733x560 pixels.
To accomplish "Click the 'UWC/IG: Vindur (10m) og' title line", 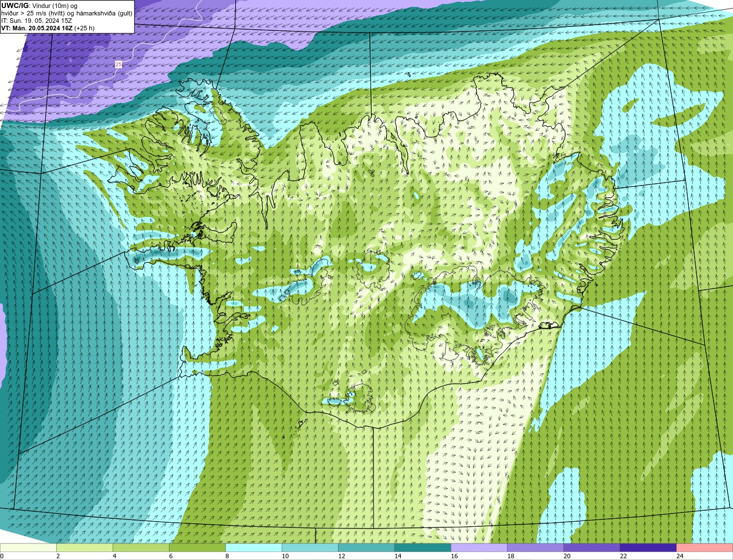I will coord(40,6).
